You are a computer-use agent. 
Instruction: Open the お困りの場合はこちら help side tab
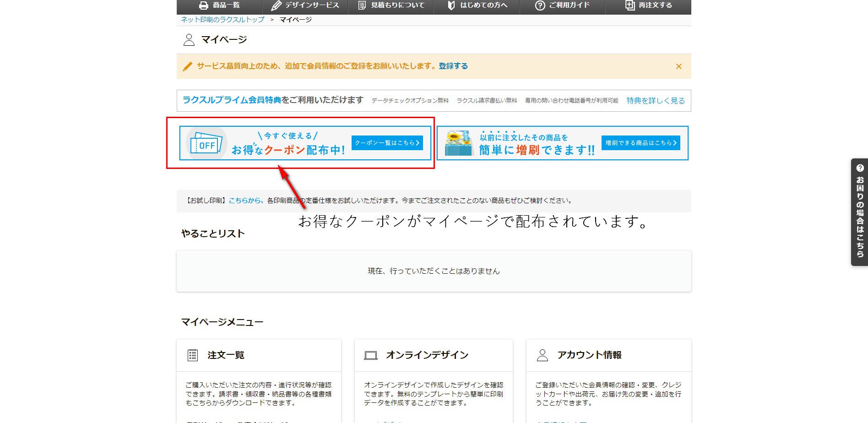pos(859,212)
